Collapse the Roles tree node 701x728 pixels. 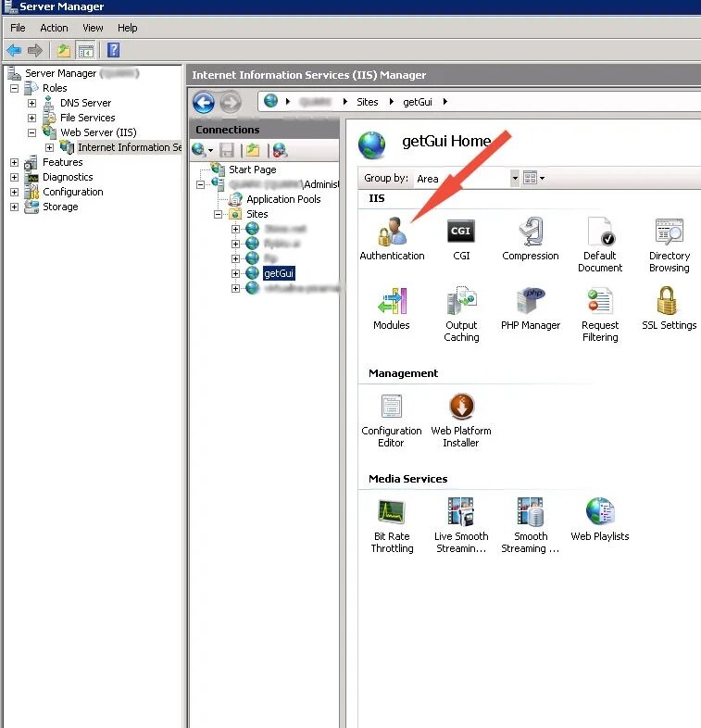pos(15,88)
